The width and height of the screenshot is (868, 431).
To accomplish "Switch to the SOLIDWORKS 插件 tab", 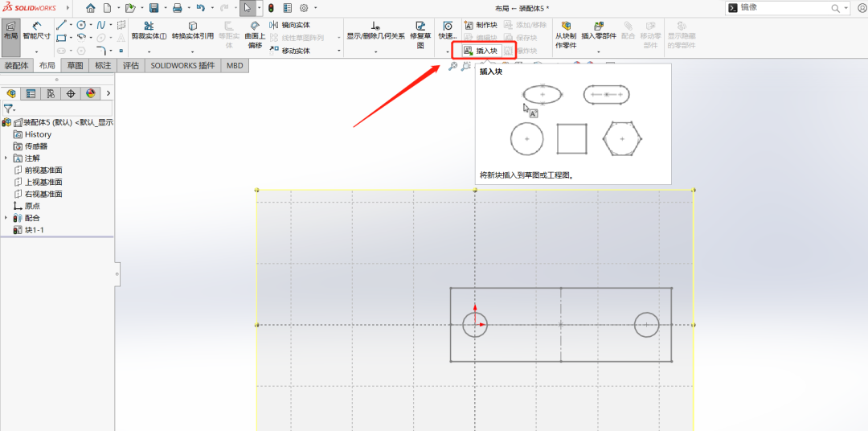I will (182, 66).
